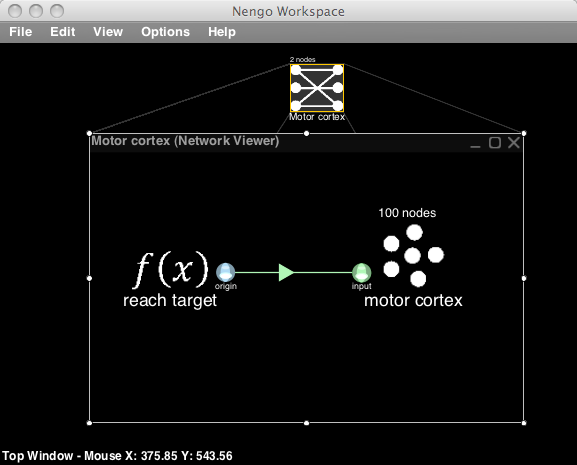Click the bottom-right corner handle of viewer
Screen dimensions: 577x465
point(524,423)
